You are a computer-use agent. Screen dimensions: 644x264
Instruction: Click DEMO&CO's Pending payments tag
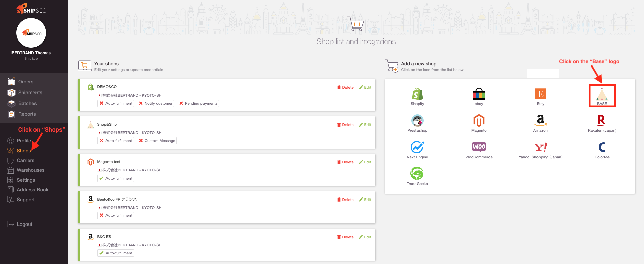pos(198,103)
